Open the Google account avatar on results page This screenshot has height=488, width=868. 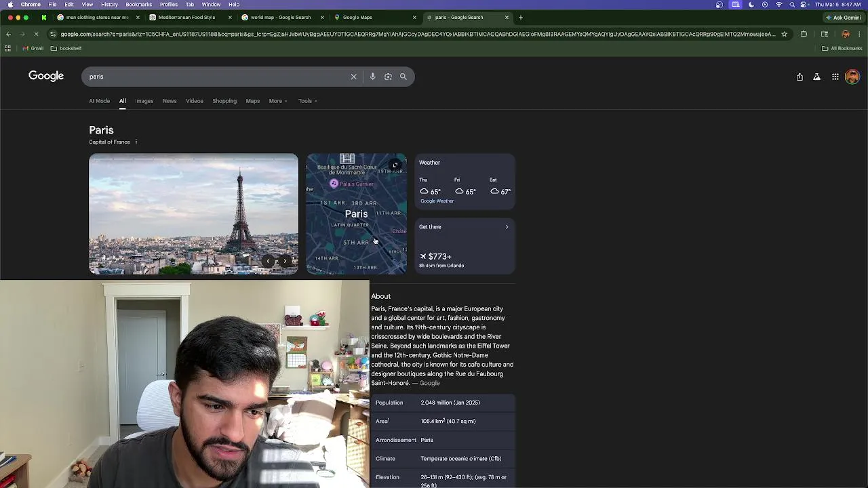pos(852,77)
